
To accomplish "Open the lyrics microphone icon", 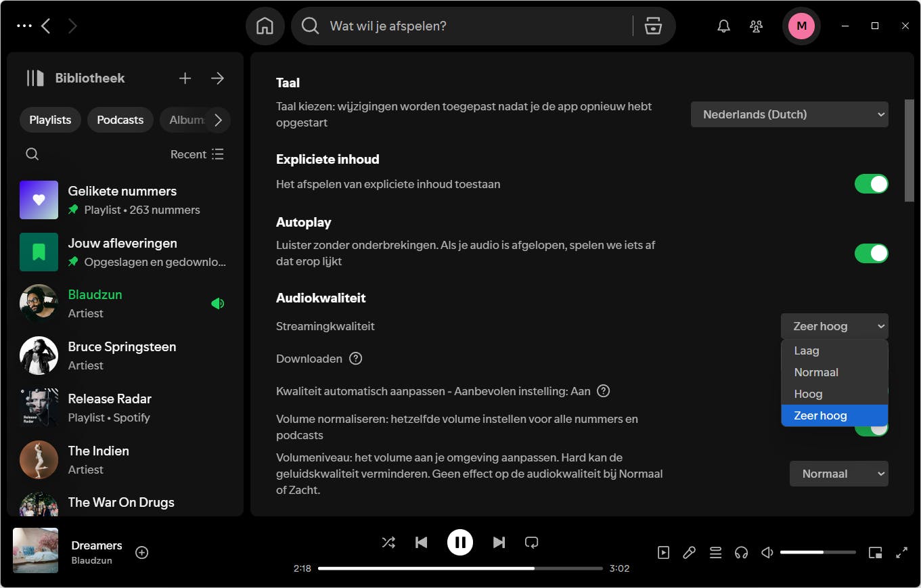I will click(689, 553).
